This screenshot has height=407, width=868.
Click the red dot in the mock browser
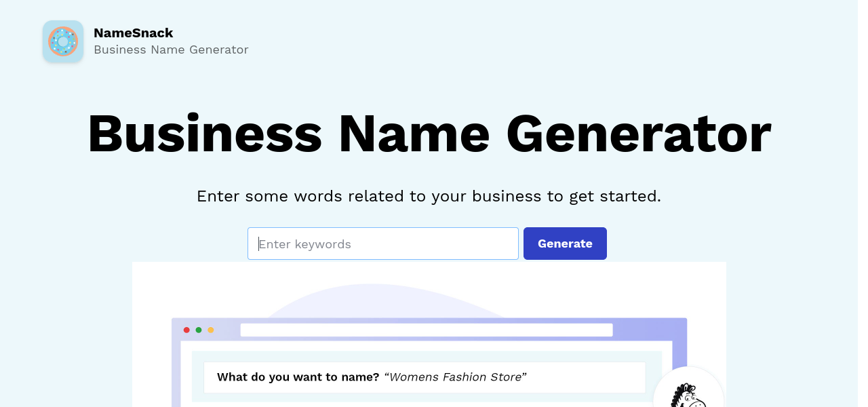click(x=186, y=330)
